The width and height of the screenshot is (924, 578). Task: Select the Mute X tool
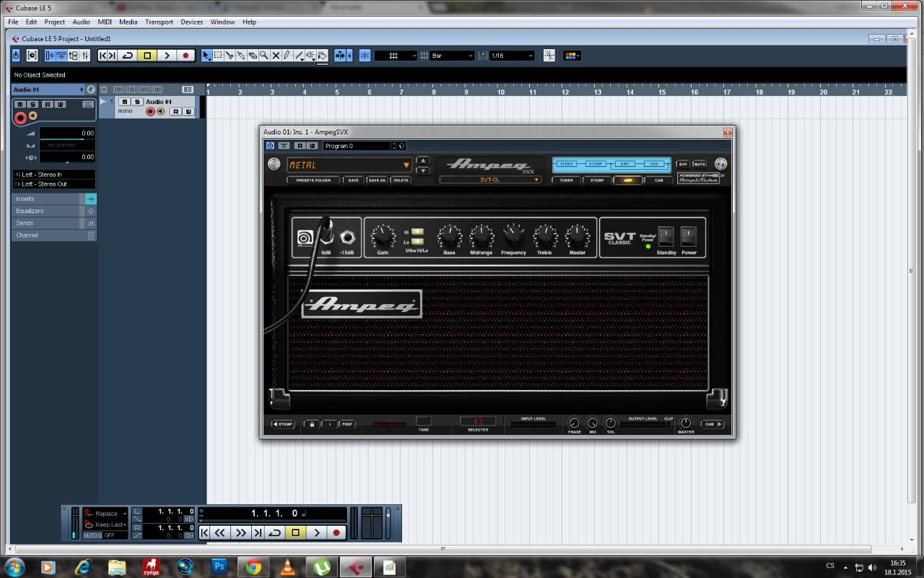(x=276, y=56)
